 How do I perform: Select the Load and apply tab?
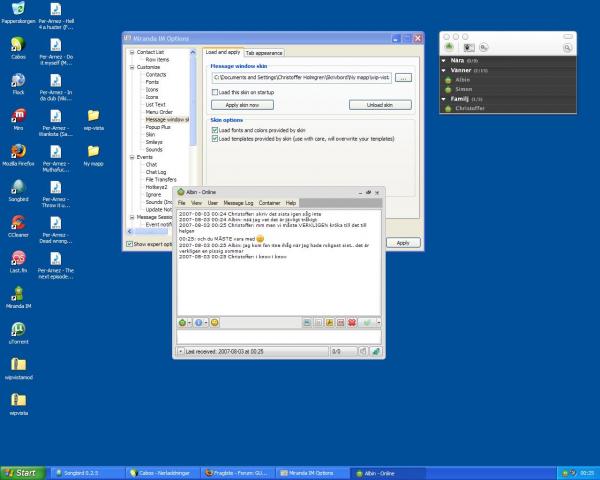pos(223,52)
